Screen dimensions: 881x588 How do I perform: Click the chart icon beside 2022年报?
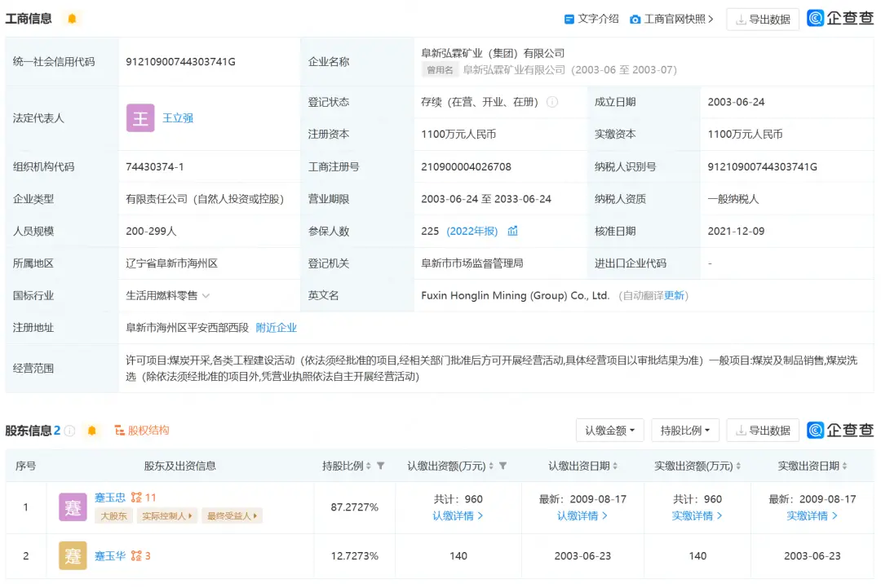pyautogui.click(x=513, y=231)
